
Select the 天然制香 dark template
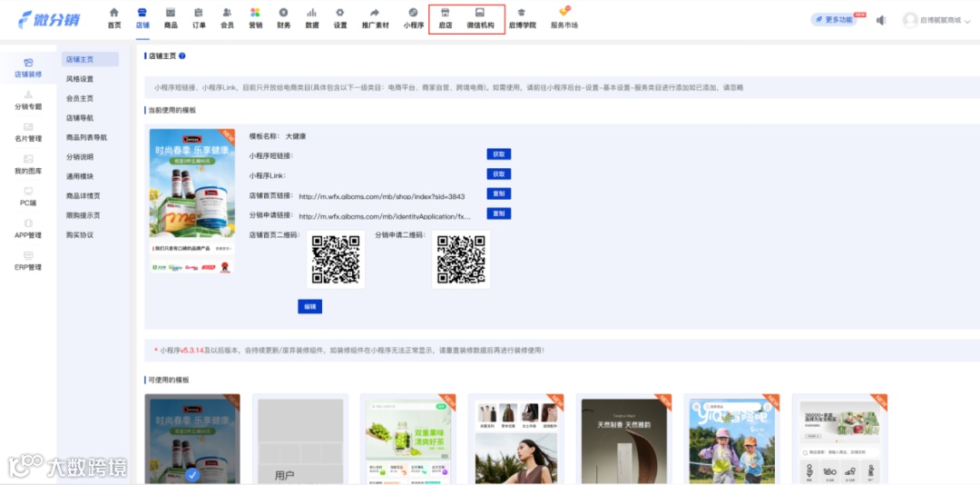[623, 440]
